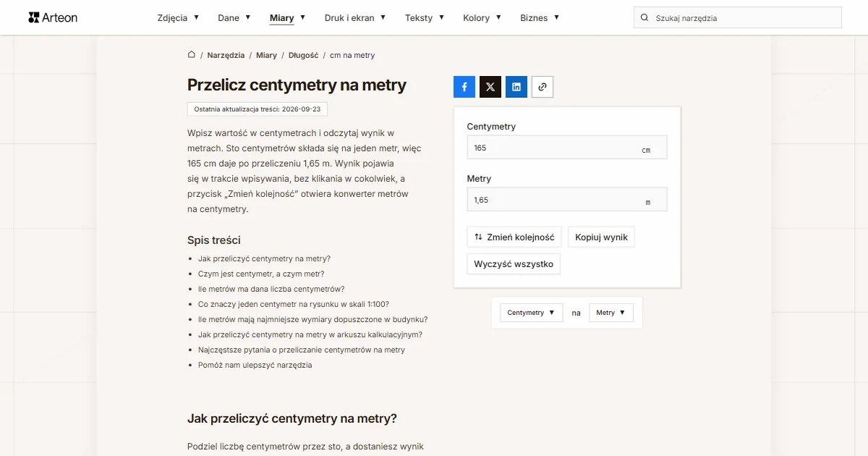Open 'Ile metrów mają najmniejsze wymiary' link
This screenshot has width=868, height=456.
(x=312, y=319)
